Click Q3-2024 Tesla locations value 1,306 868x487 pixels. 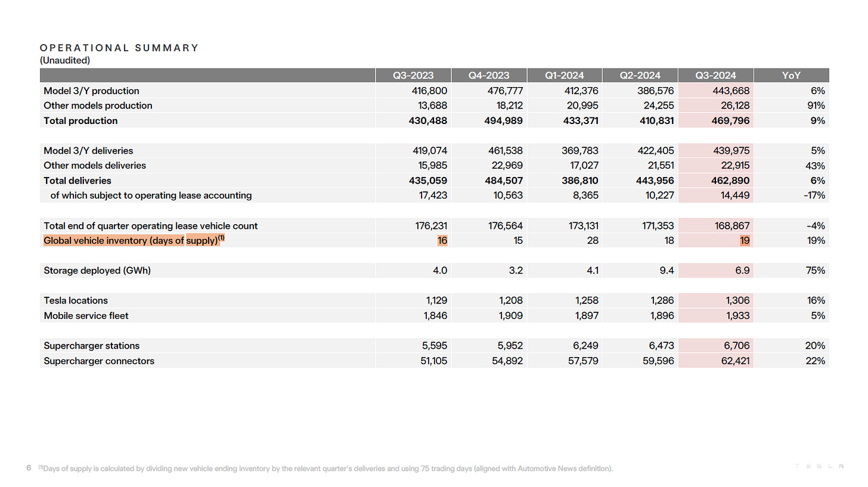[x=738, y=300]
